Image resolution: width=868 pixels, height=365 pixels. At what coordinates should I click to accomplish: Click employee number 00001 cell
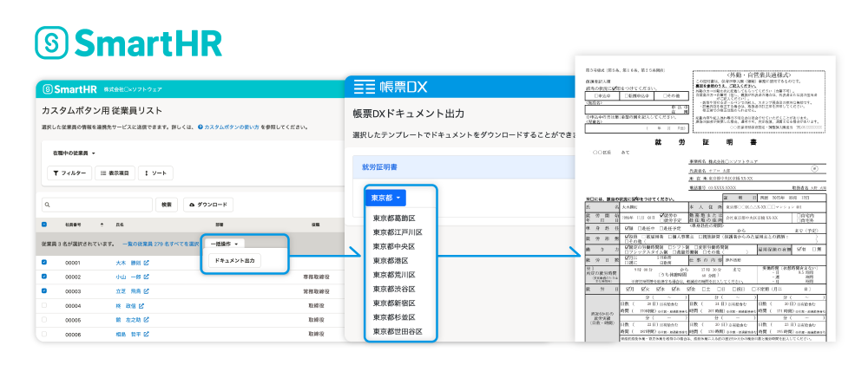[73, 263]
